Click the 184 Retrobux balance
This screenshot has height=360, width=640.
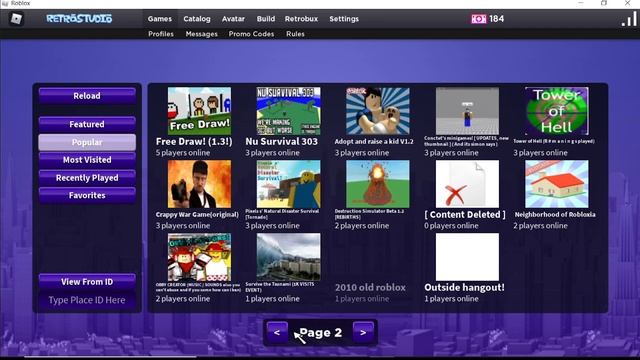pyautogui.click(x=496, y=19)
